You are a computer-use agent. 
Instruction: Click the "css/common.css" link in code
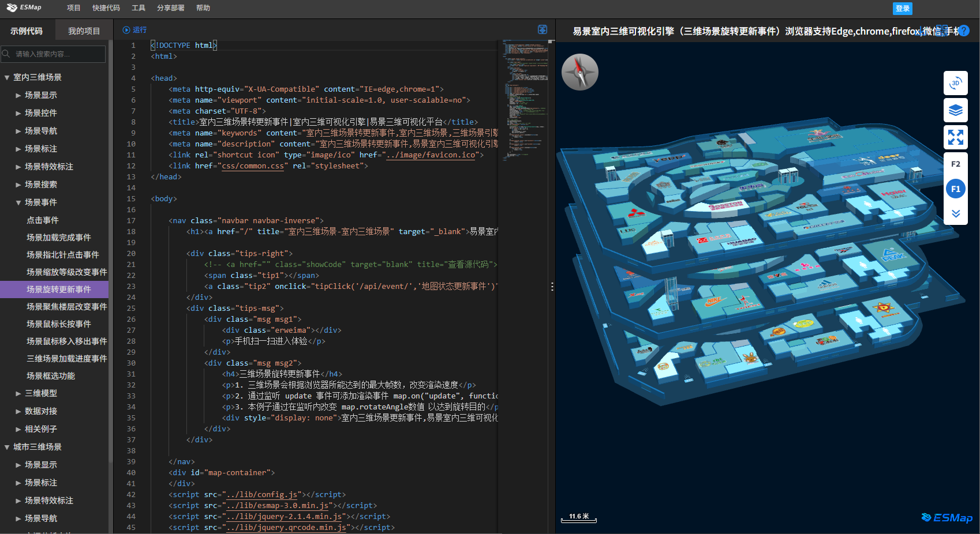[x=253, y=166]
